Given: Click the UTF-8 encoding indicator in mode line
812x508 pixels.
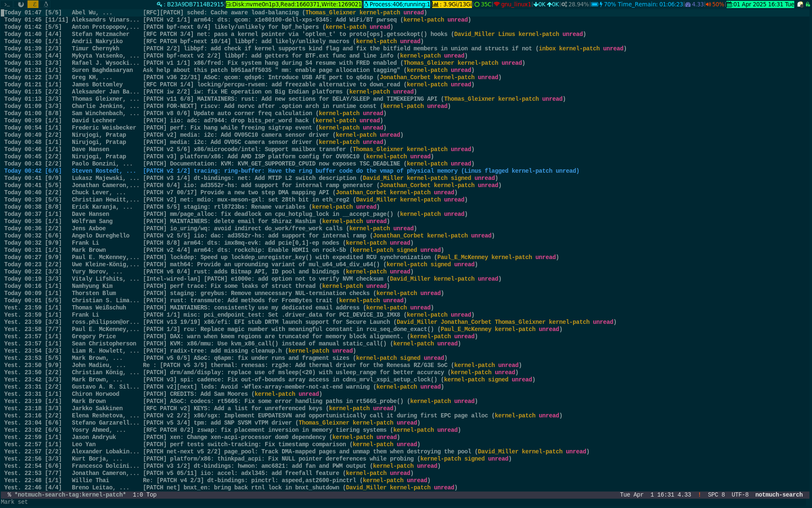Looking at the screenshot, I should (x=740, y=494).
